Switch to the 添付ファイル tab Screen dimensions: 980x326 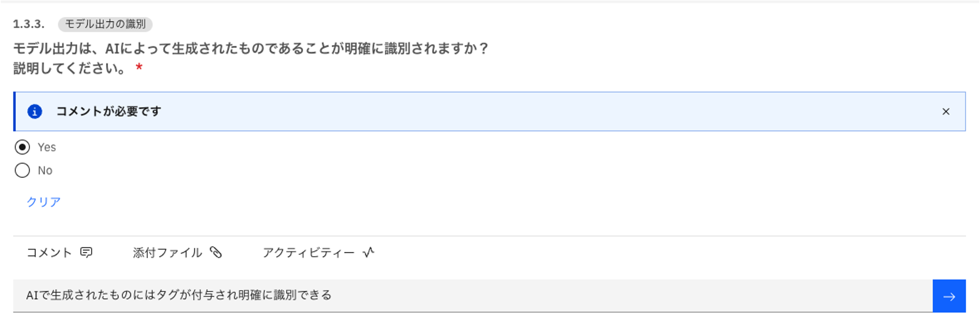pyautogui.click(x=167, y=253)
